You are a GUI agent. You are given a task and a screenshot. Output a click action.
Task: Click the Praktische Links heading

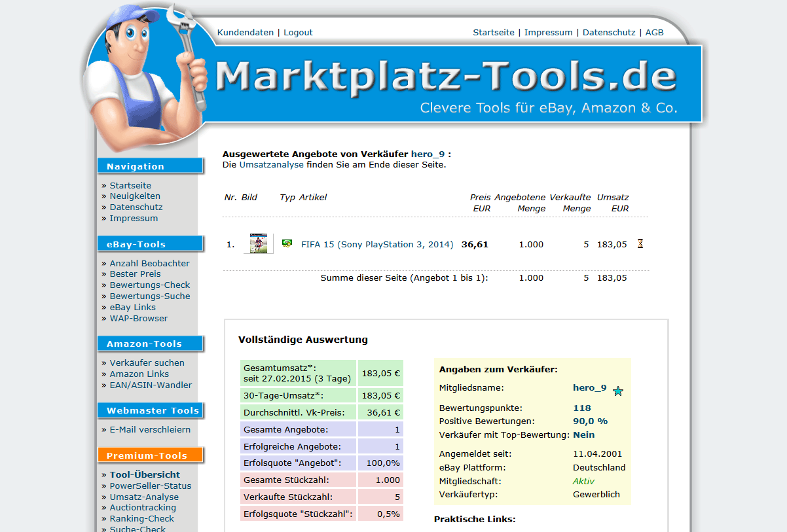[475, 520]
